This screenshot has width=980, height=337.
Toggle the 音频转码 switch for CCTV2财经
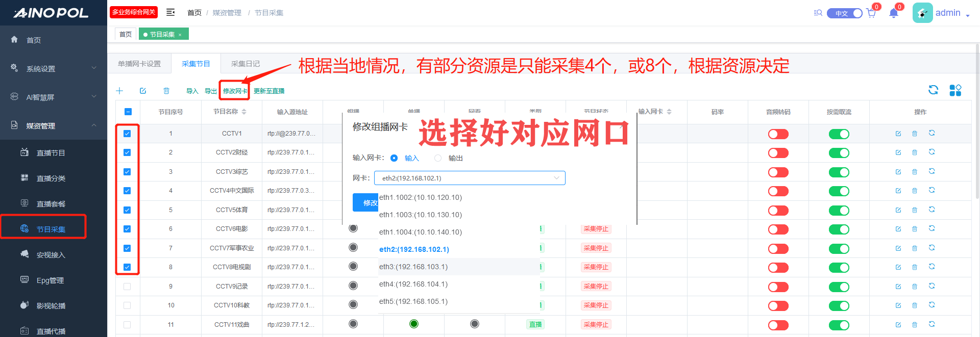pyautogui.click(x=778, y=153)
